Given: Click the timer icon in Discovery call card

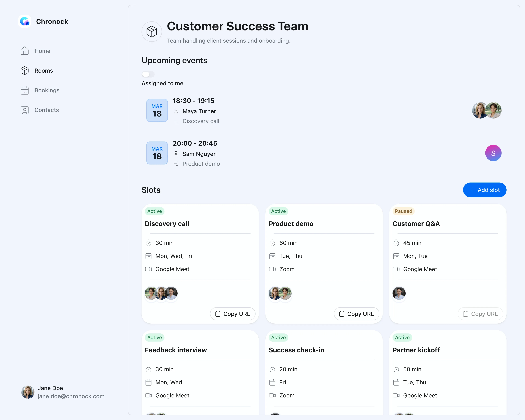Looking at the screenshot, I should 148,243.
